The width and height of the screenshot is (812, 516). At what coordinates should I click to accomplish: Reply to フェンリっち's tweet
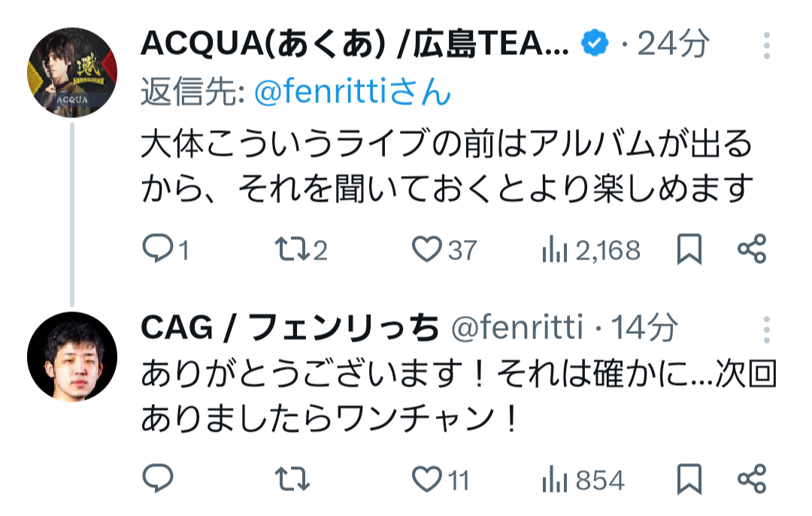pyautogui.click(x=159, y=478)
